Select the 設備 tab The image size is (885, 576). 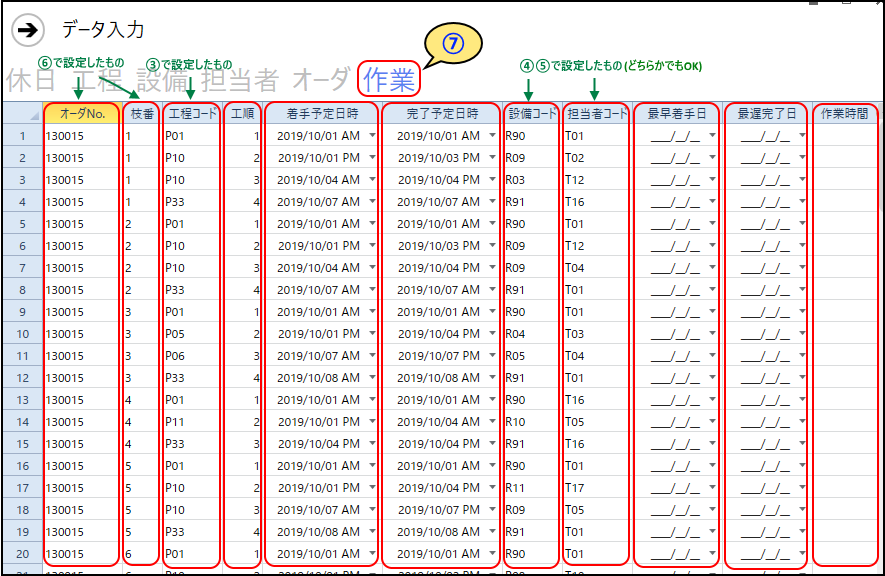tap(164, 80)
